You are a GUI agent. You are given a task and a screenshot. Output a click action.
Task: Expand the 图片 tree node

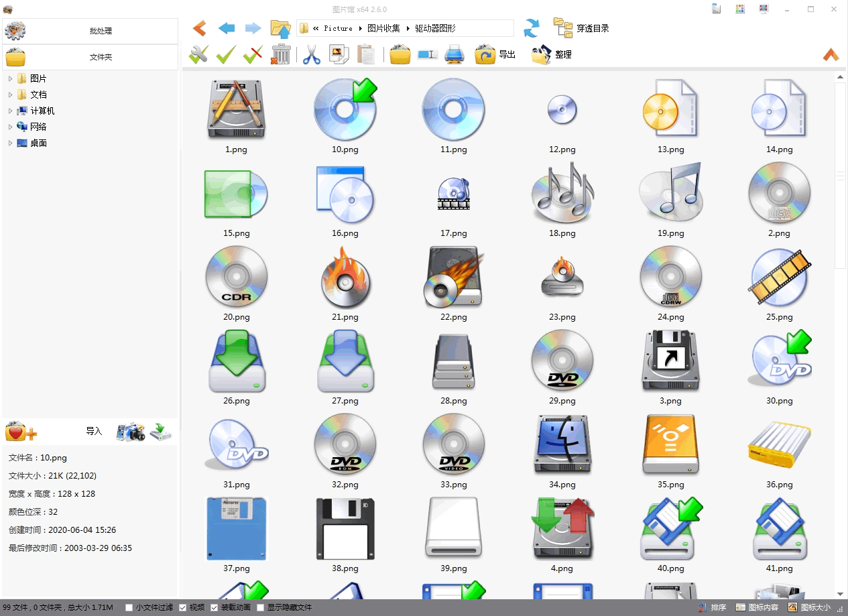pyautogui.click(x=10, y=79)
